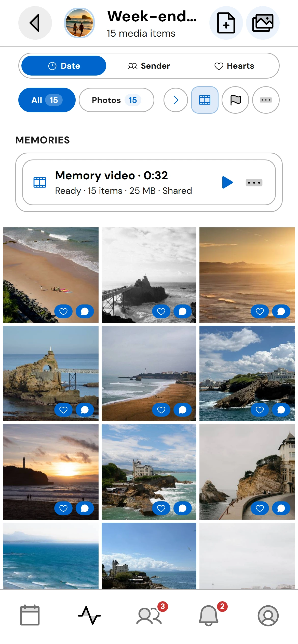Open the aerial beach with surfboards photo
Image resolution: width=298 pixels, height=644 pixels.
[51, 275]
